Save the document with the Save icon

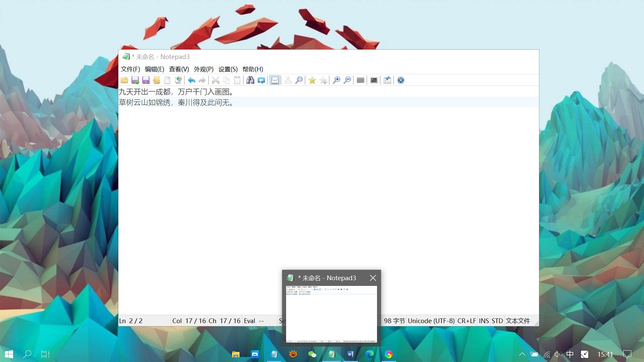point(145,80)
